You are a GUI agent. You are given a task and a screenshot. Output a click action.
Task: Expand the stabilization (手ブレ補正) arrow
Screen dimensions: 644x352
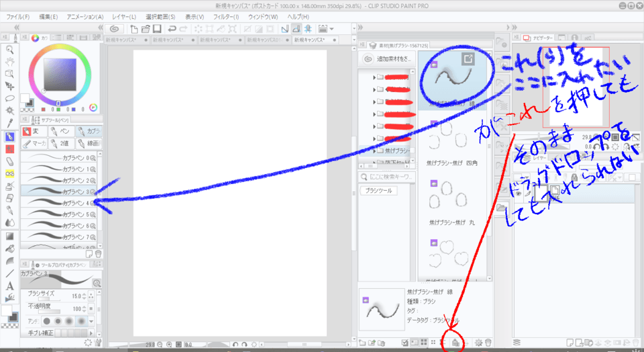point(91,333)
